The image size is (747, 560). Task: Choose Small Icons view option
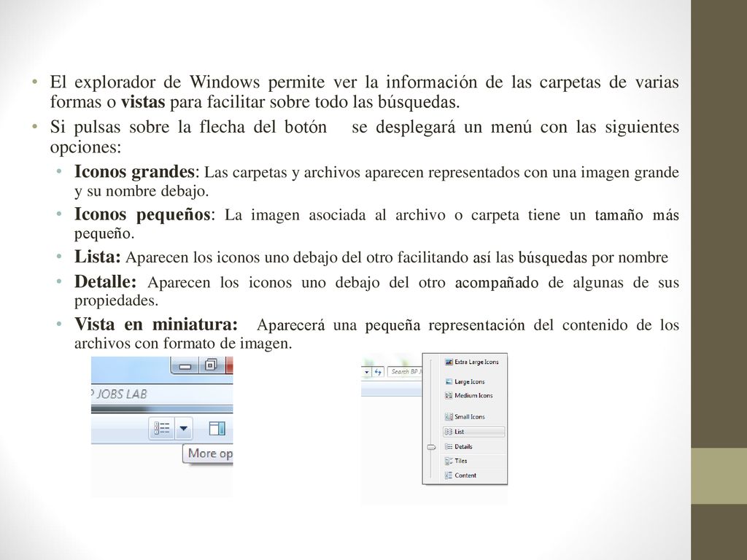click(465, 416)
